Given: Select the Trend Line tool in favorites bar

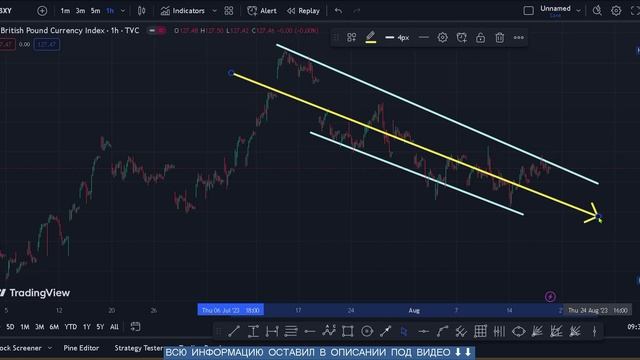Looking at the screenshot, I should point(234,331).
